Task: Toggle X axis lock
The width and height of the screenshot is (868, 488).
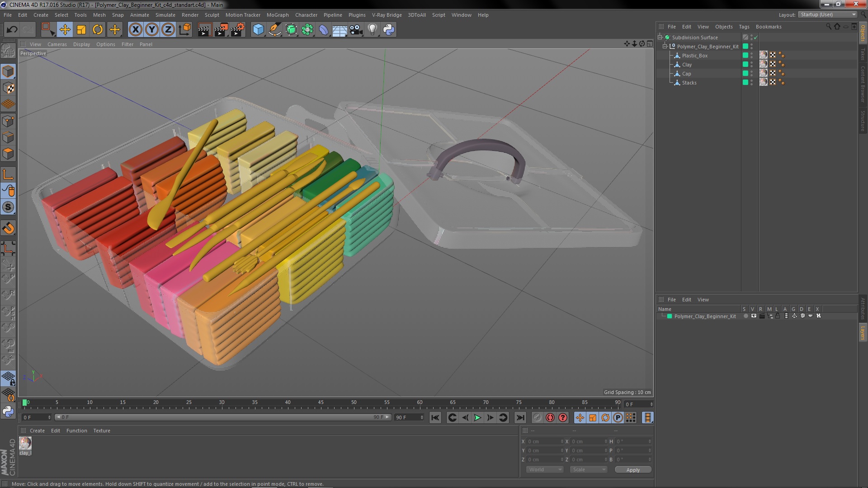Action: click(x=135, y=30)
